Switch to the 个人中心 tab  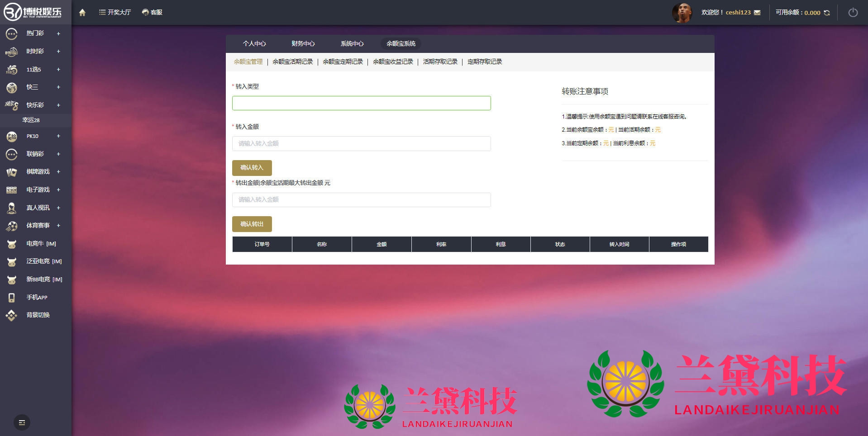pos(254,43)
